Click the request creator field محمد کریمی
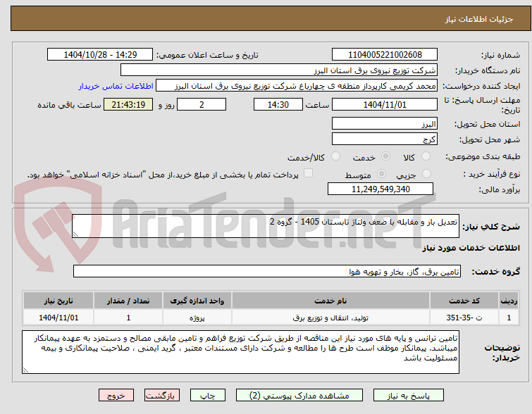 pos(297,86)
